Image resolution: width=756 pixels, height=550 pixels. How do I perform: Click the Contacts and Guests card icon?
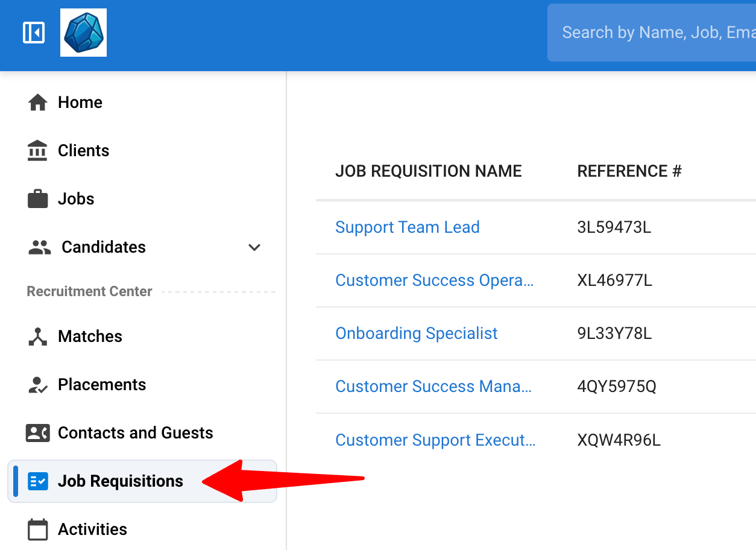point(37,433)
